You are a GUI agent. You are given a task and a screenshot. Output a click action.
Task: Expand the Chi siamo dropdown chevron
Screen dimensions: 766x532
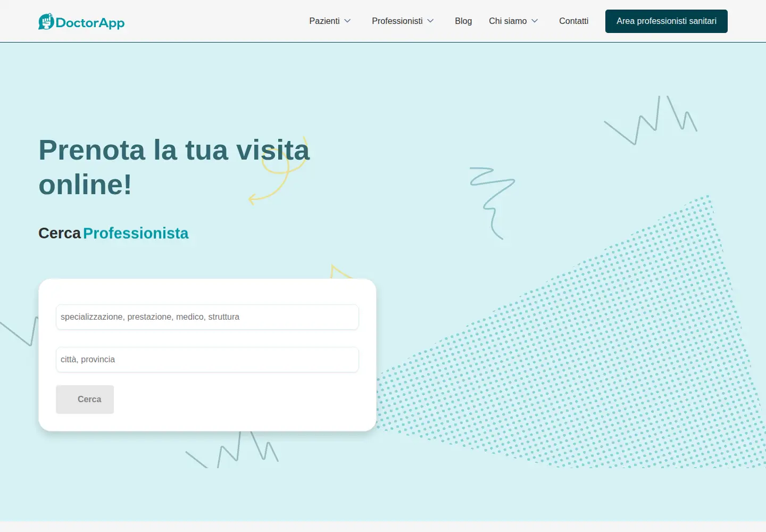[x=535, y=21]
